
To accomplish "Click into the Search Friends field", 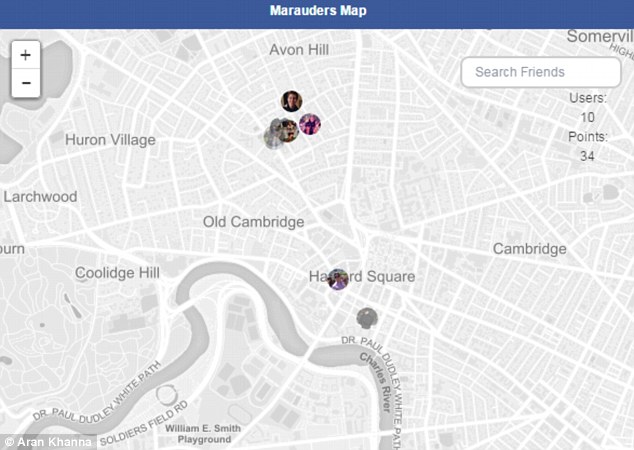I will [541, 72].
